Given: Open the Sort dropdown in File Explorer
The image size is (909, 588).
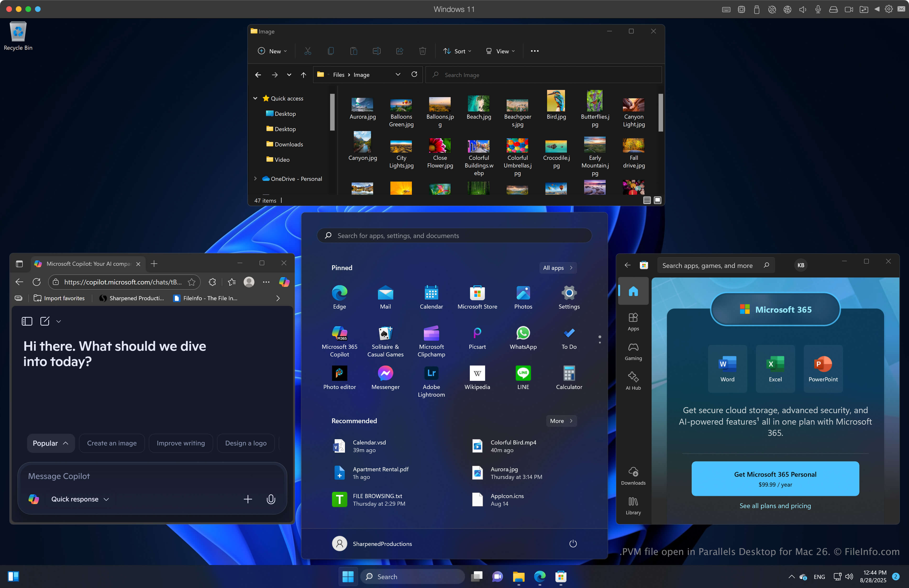Looking at the screenshot, I should 457,51.
